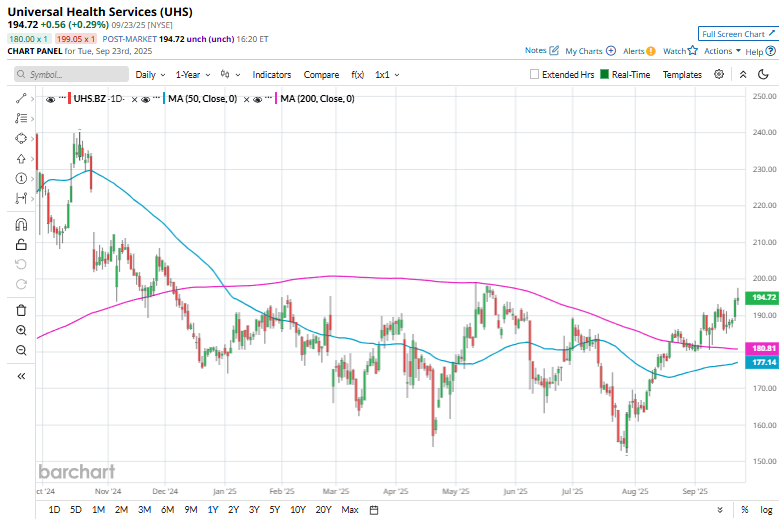Remove MA 50 indicator with X
Screen dimensions: 782x523
point(246,99)
